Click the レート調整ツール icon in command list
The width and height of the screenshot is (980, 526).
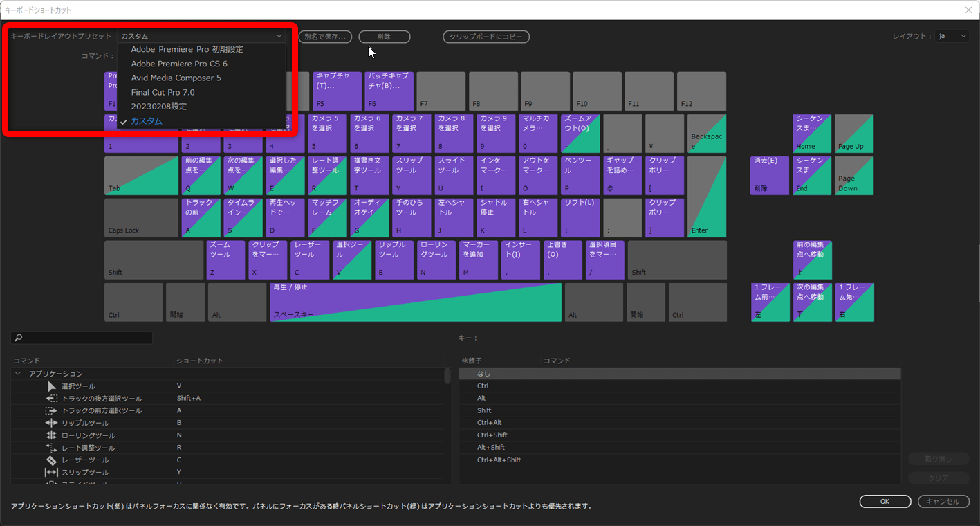pos(52,448)
